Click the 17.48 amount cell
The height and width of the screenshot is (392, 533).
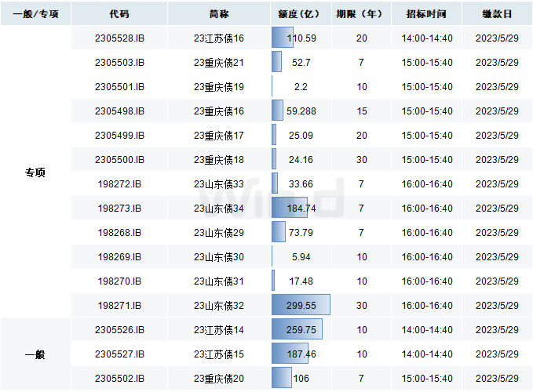tap(301, 281)
